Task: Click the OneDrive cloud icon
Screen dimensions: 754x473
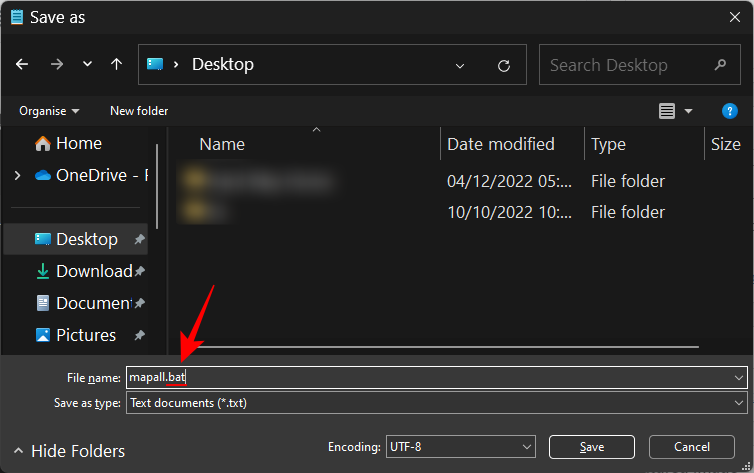Action: (x=43, y=175)
